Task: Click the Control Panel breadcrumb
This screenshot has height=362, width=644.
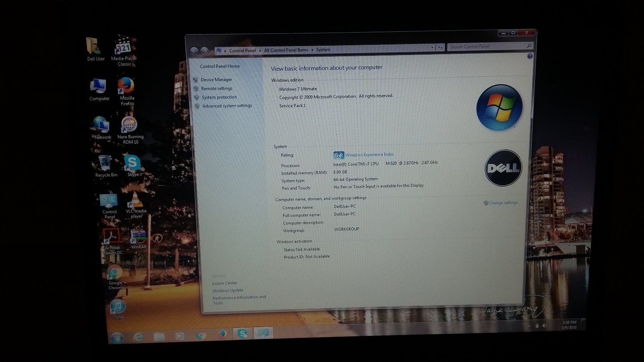Action: [x=242, y=51]
